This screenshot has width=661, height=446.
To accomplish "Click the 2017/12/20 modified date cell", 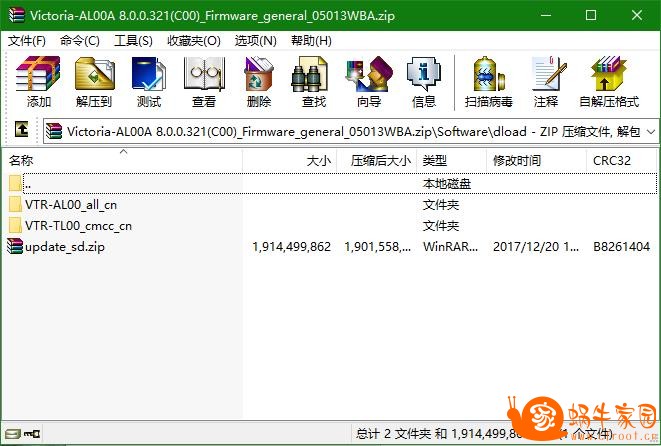I will tap(535, 247).
